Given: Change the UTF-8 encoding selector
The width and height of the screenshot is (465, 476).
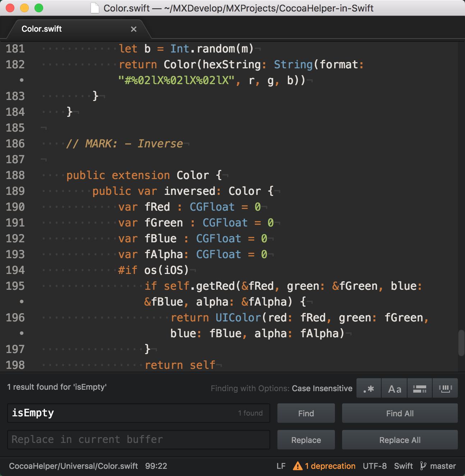Looking at the screenshot, I should tap(375, 466).
